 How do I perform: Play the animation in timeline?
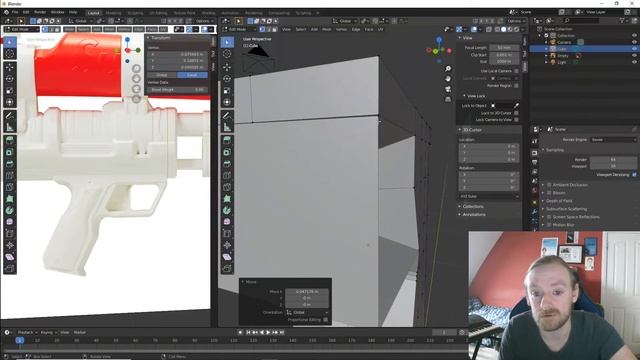268,333
